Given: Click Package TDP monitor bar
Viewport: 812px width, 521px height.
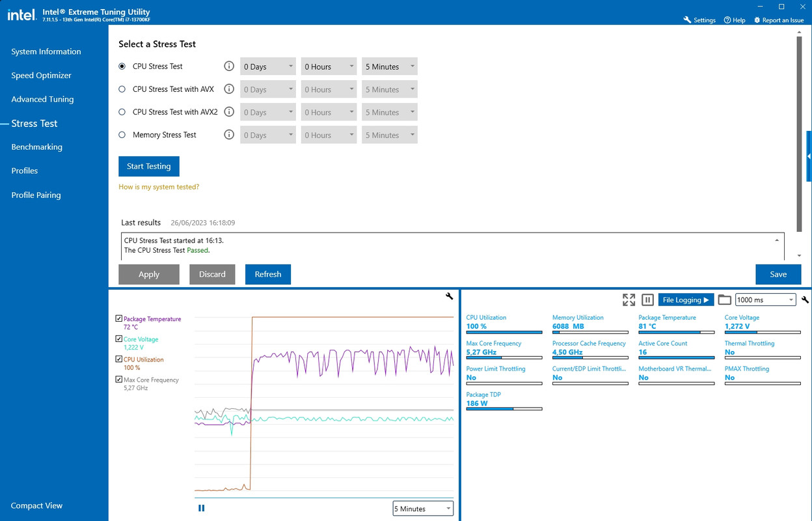Looking at the screenshot, I should [504, 409].
